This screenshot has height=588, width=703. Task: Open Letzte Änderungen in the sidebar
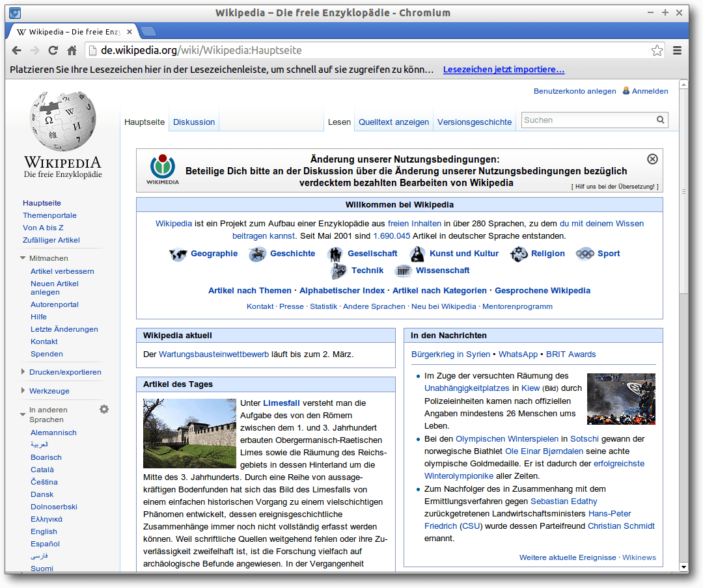pos(64,329)
